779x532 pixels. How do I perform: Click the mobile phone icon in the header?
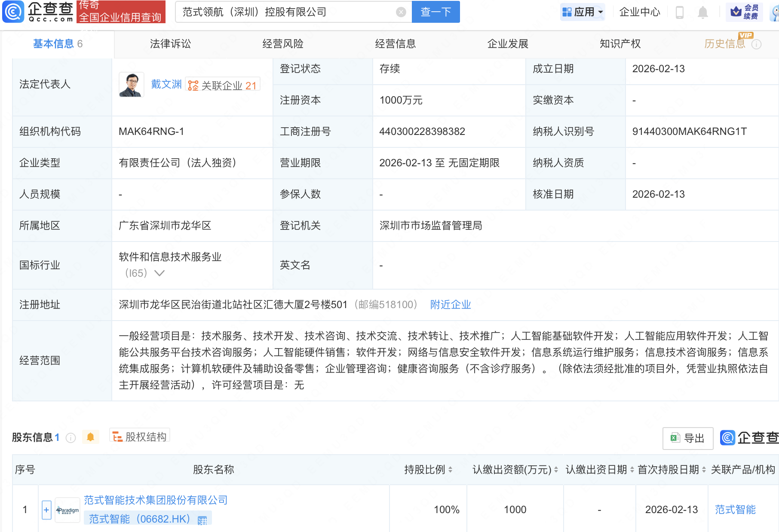(x=680, y=12)
